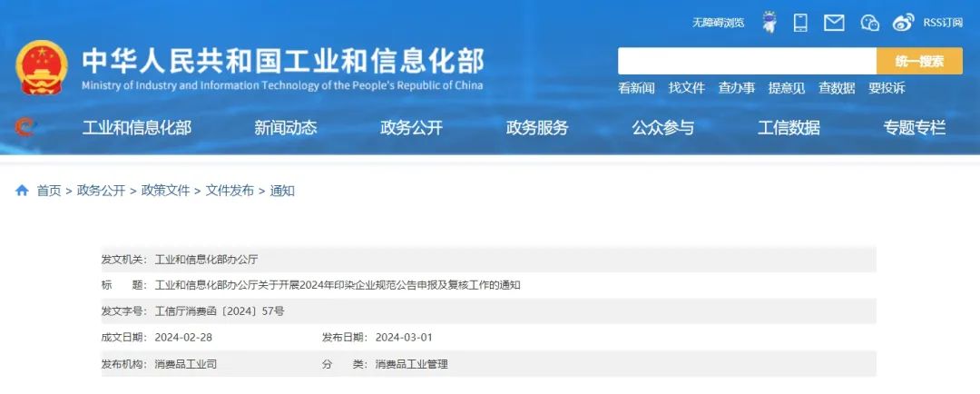Open the 公众参与 nav menu
Screen dimensions: 980x394
coord(662,128)
